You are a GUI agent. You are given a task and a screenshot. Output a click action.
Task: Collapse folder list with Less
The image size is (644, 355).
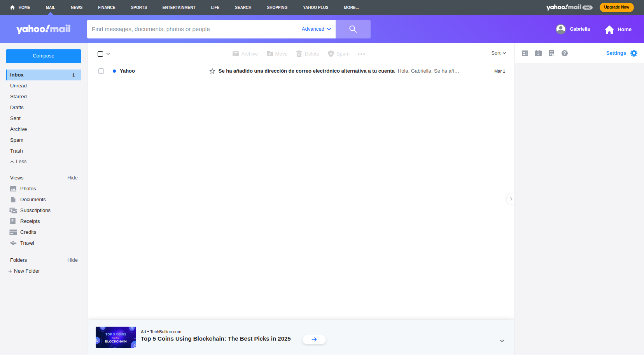coord(19,162)
